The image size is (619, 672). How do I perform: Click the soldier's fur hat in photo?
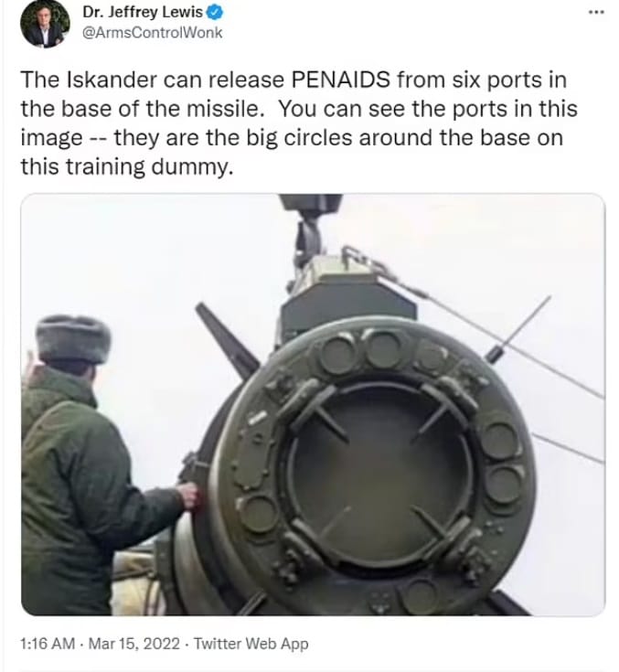73,339
